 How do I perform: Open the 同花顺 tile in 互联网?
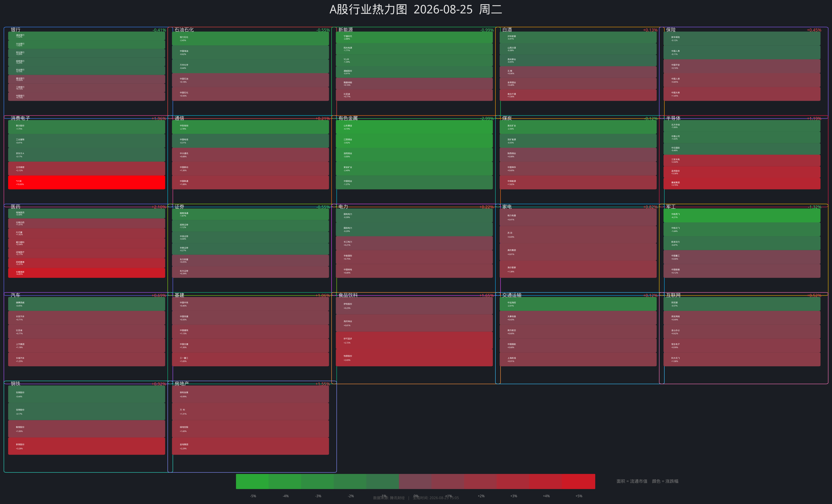(742, 304)
